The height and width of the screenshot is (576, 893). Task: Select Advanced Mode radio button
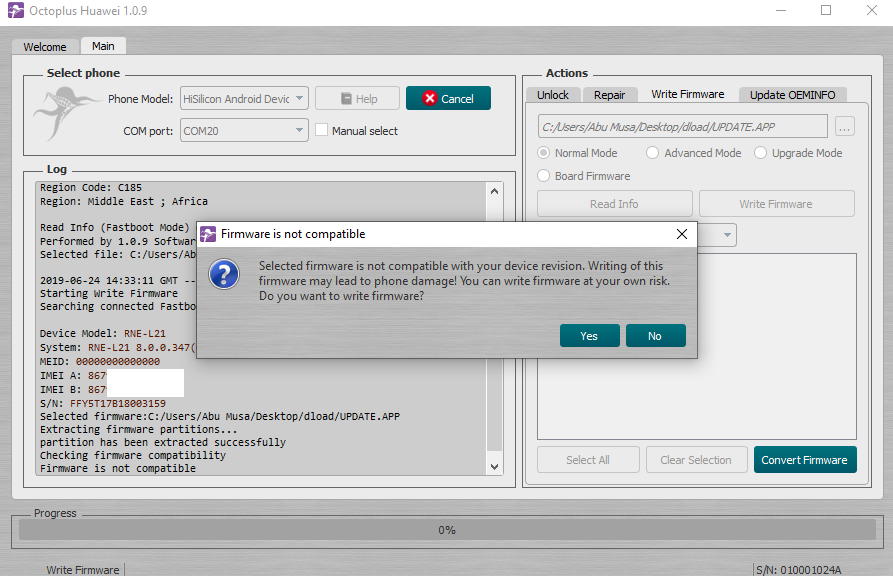[653, 153]
